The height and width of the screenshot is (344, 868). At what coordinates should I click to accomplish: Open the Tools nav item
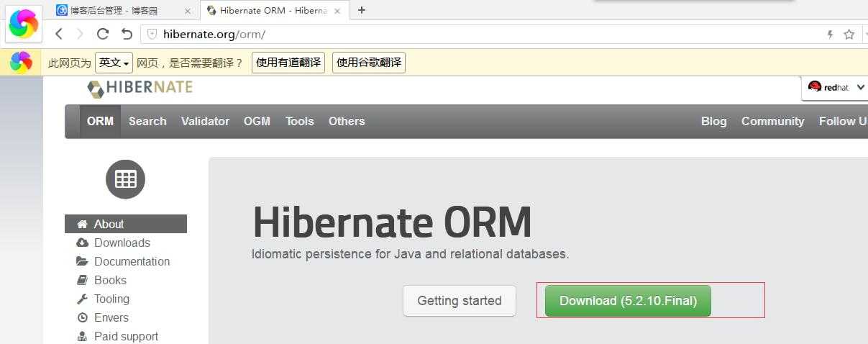(x=299, y=121)
